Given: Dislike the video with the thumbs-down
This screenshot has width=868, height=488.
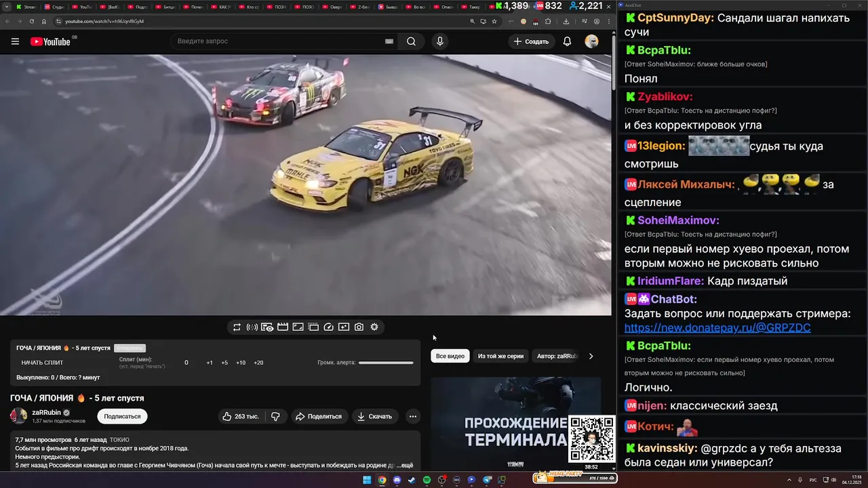Looking at the screenshot, I should click(x=275, y=416).
